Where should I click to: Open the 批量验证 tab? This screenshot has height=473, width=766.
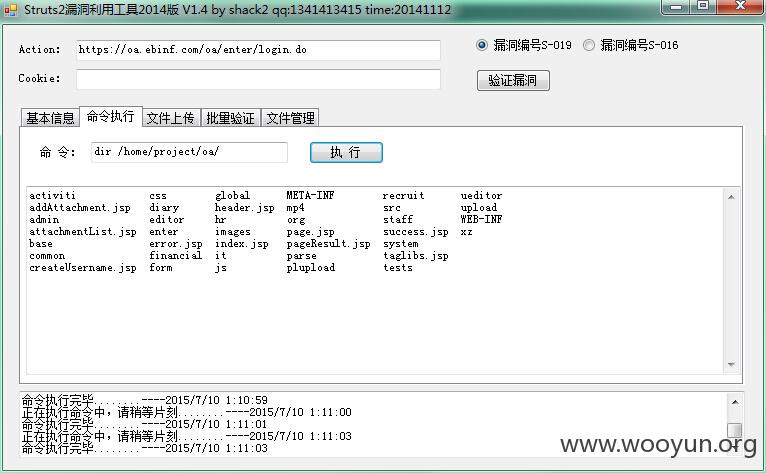tap(231, 118)
